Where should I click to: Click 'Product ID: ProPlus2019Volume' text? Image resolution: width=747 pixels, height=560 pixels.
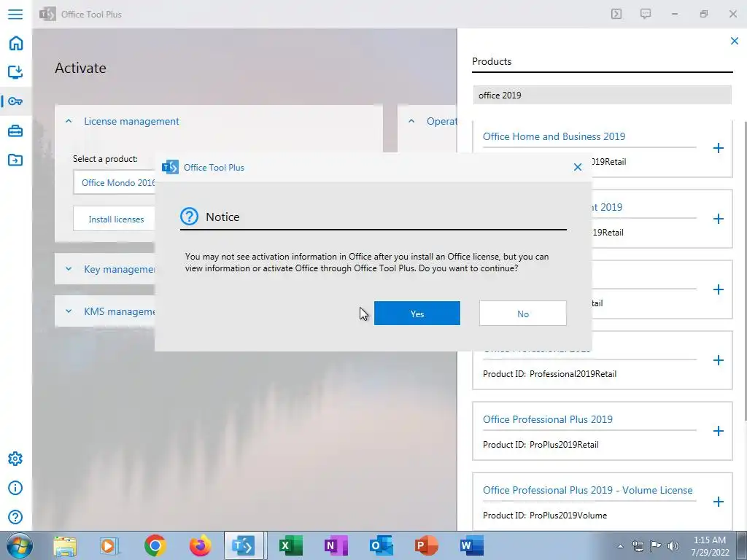pos(544,516)
